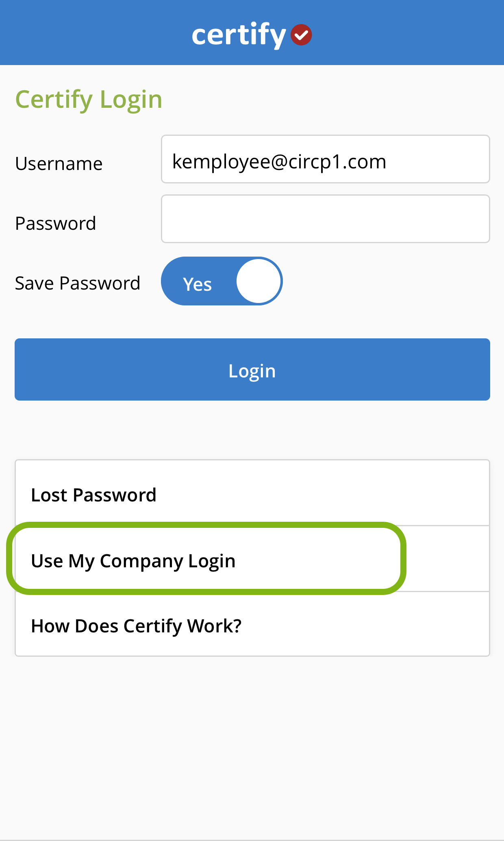Open the Lost Password option
504x841 pixels.
point(252,493)
